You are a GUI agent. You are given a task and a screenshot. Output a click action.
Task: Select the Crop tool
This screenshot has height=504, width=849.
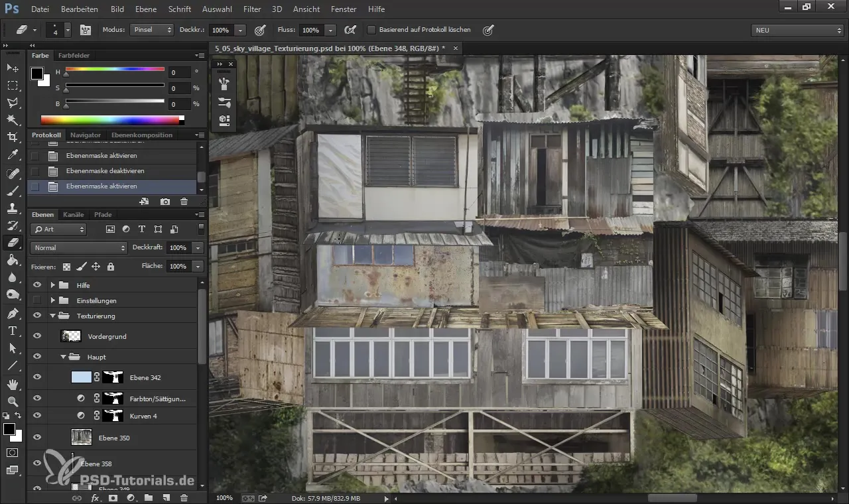pos(13,137)
